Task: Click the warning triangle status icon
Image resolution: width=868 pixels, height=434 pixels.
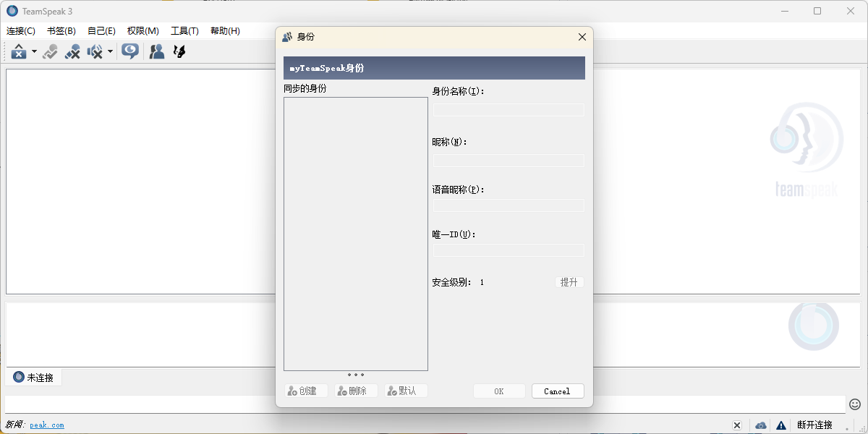Action: (781, 425)
